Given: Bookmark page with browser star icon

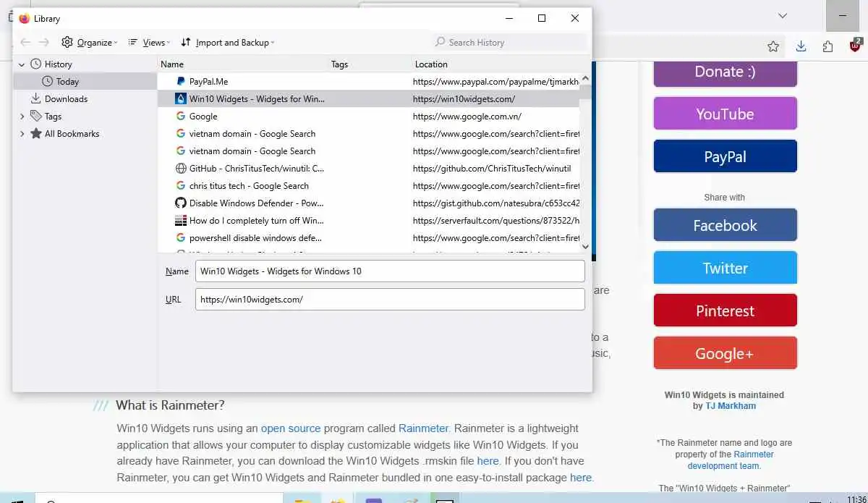Looking at the screenshot, I should pyautogui.click(x=773, y=46).
